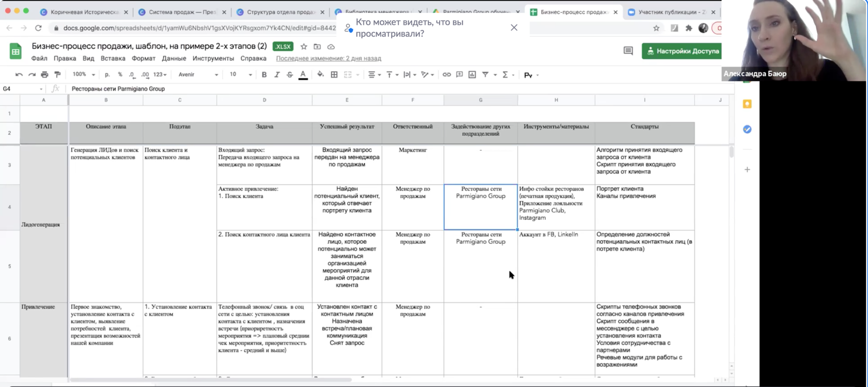Open the Файл menu

coord(39,58)
